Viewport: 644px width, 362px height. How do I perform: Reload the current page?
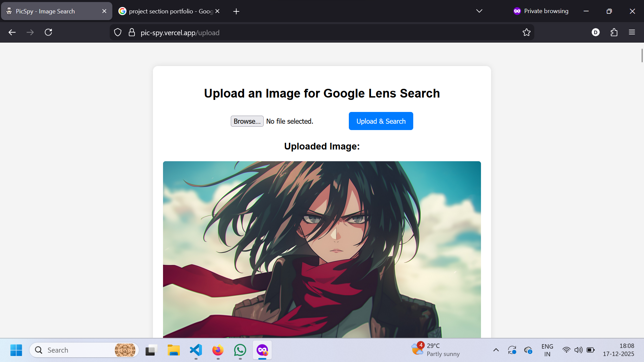click(48, 32)
